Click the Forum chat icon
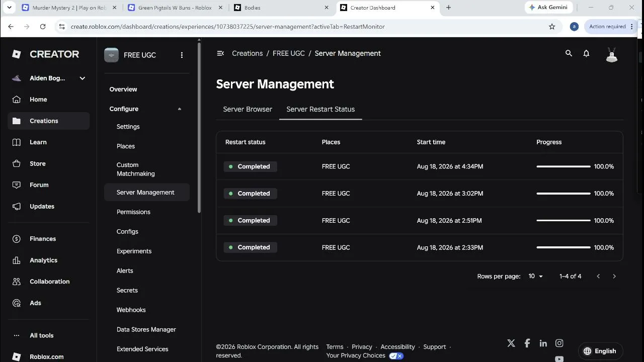The image size is (644, 362). click(x=17, y=185)
